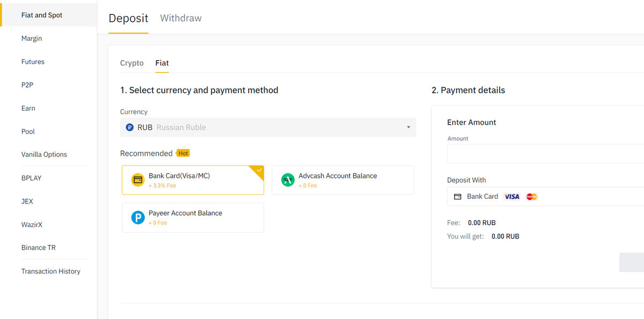Open the RUB Russian Ruble currency dropdown
Viewport: 644px width, 319px height.
click(268, 127)
